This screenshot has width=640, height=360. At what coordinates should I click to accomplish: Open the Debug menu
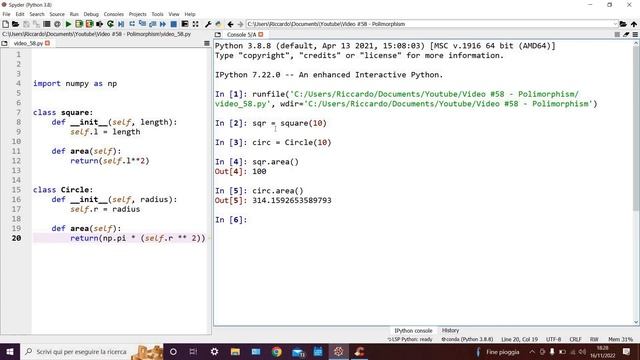click(91, 14)
